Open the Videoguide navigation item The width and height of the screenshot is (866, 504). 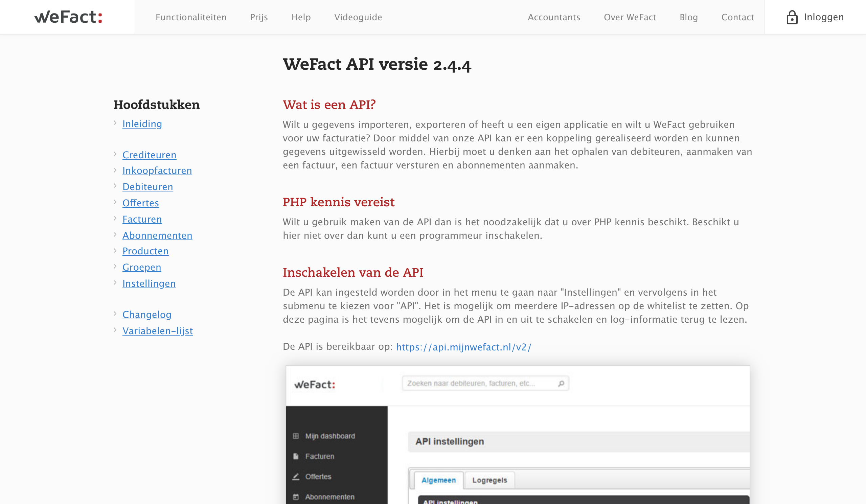pos(358,17)
